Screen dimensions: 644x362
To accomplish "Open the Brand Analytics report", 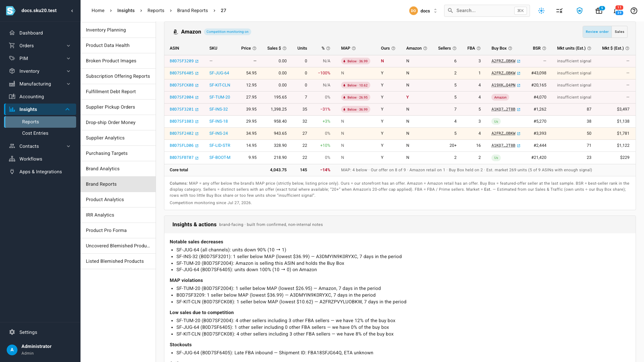I will (x=118, y=169).
